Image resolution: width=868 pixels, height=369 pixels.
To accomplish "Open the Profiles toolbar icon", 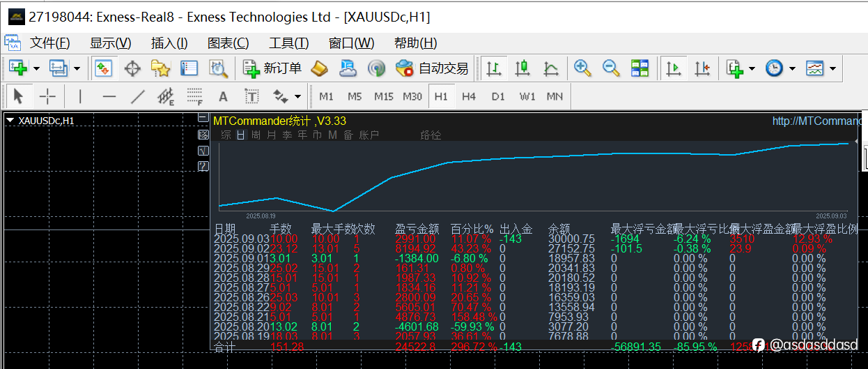I will click(57, 68).
